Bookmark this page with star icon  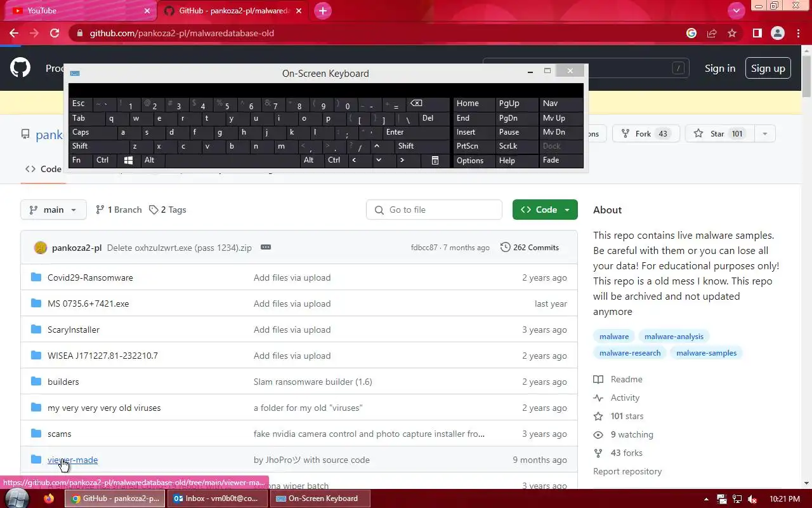pos(732,33)
